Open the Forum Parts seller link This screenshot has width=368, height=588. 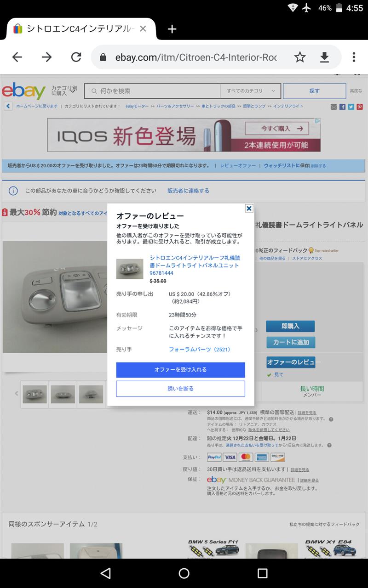(200, 350)
